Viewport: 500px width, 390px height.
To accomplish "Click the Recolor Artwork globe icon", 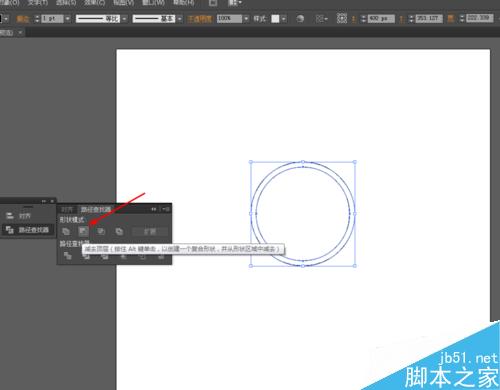I will click(300, 19).
